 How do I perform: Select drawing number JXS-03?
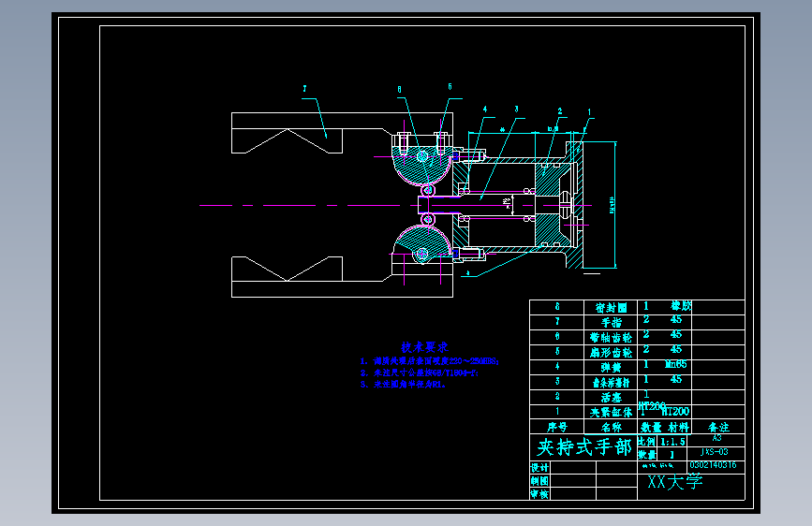coord(714,452)
